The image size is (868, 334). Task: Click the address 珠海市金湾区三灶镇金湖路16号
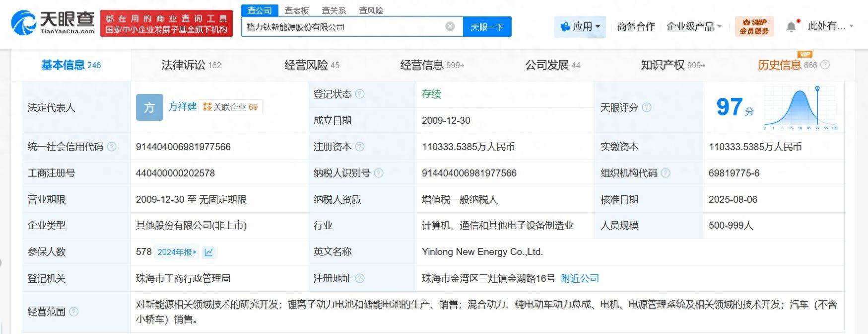(x=488, y=278)
